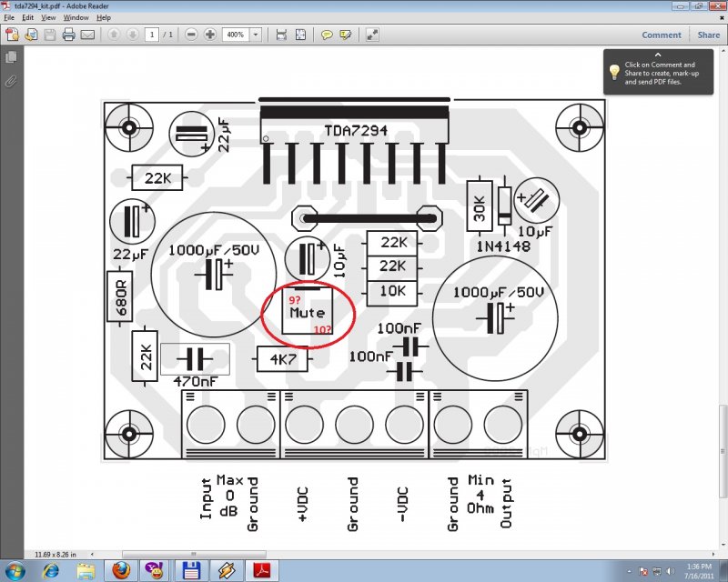Click the network tray icon

[x=657, y=571]
